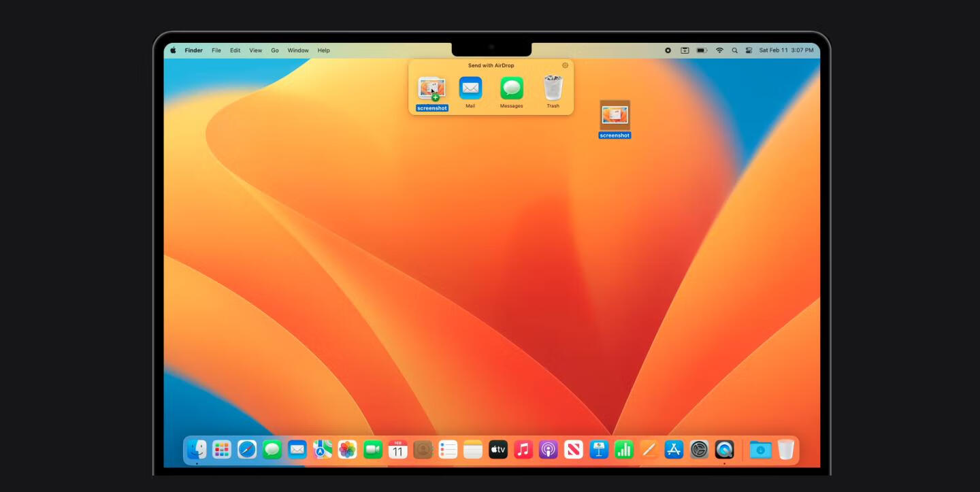Click the drop shelf menu bar icon
This screenshot has width=980, height=492.
coord(685,50)
